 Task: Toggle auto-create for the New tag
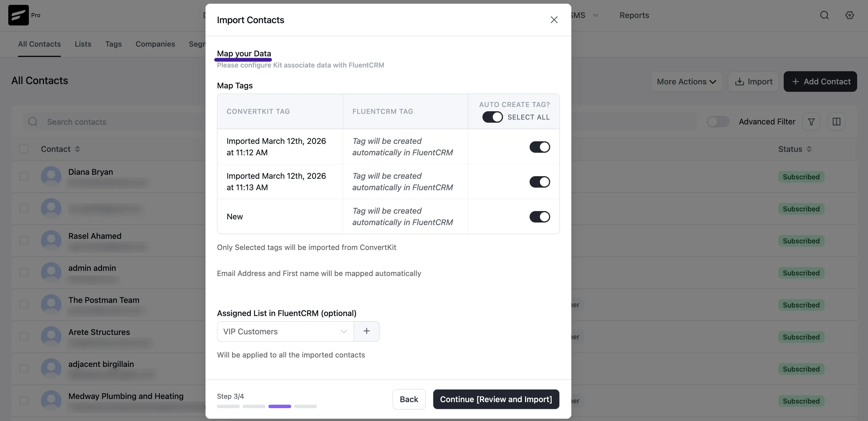click(x=540, y=217)
